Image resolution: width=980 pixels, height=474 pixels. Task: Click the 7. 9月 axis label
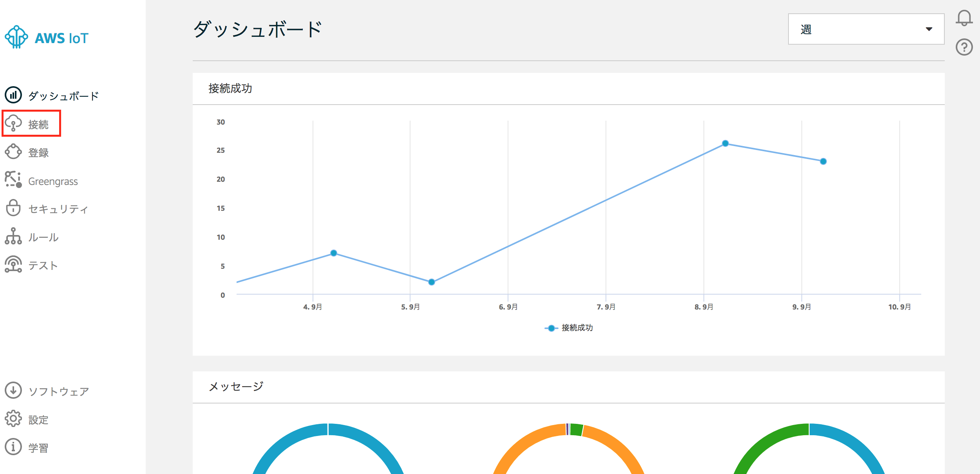(606, 307)
